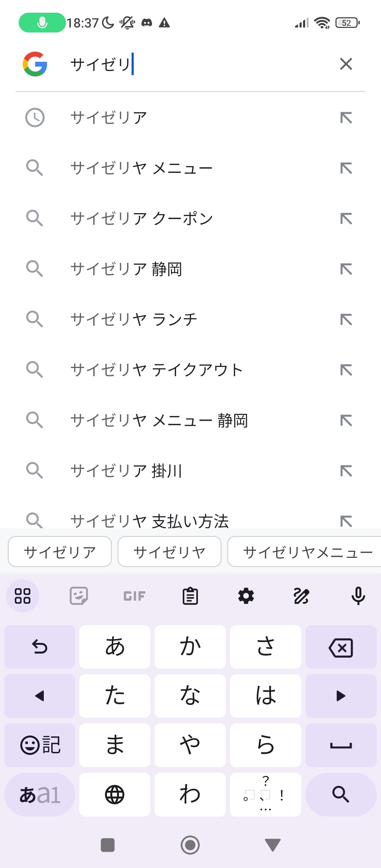Toggle あa1 input mode key

pos(40,795)
